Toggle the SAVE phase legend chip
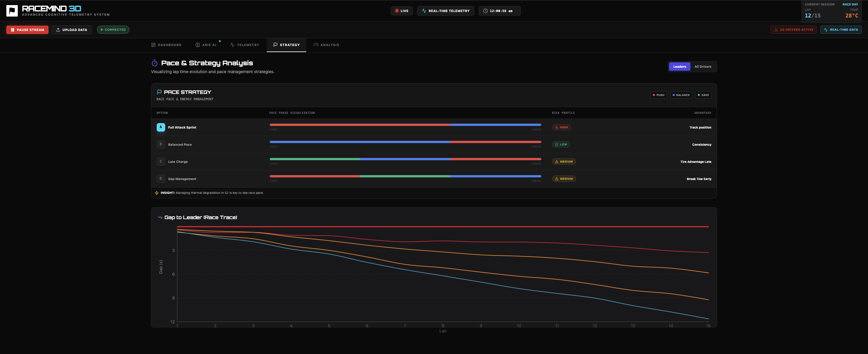 tap(703, 95)
